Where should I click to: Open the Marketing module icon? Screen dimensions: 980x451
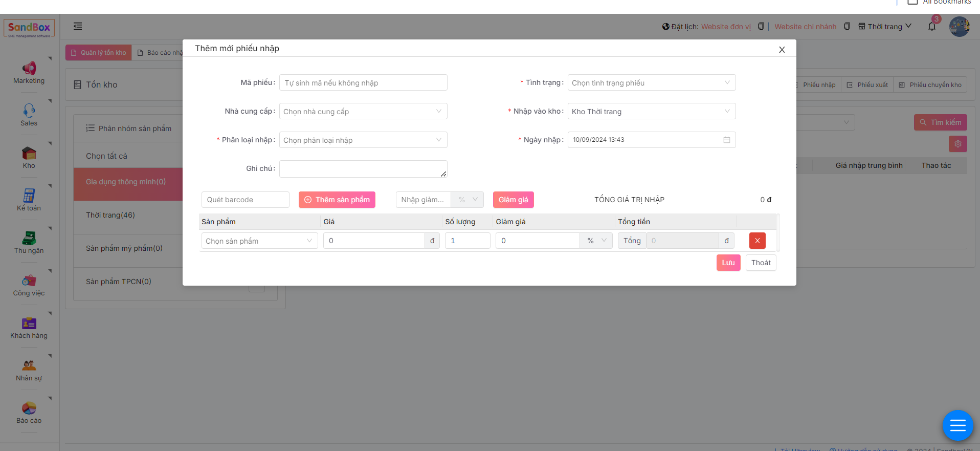[29, 69]
